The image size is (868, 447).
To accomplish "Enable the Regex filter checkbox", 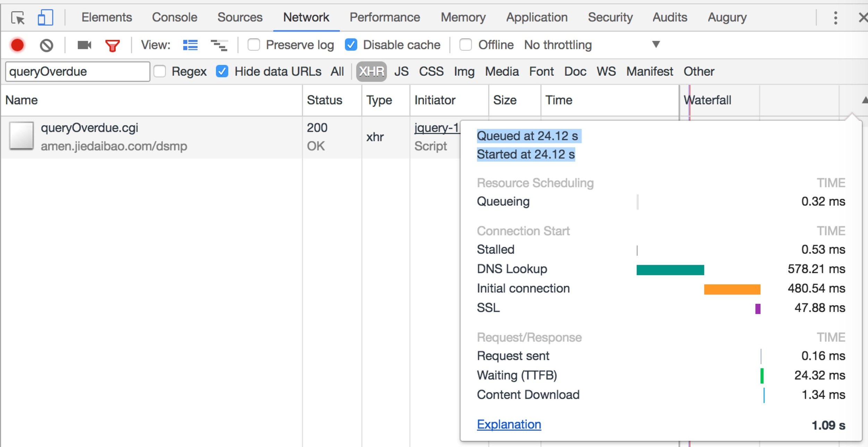I will click(x=160, y=71).
